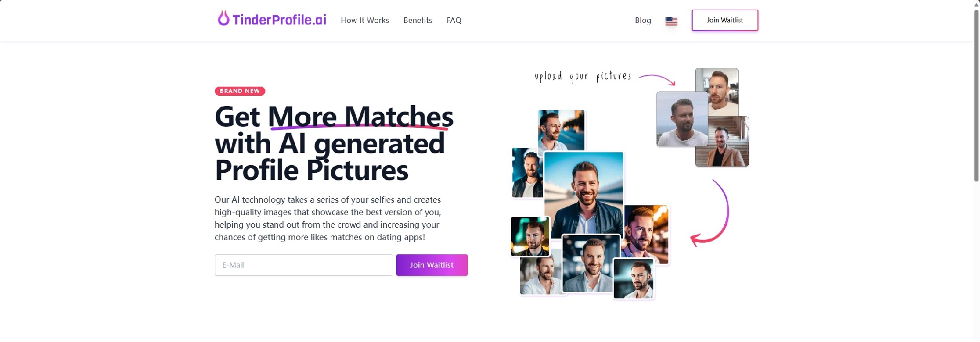Click the page vertical scrollbar thumb

point(976,95)
